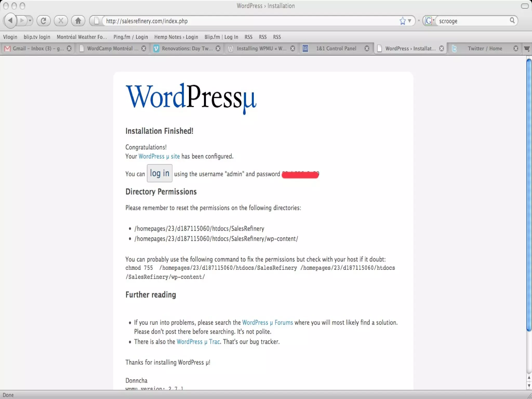This screenshot has height=399, width=532.
Task: Bookmark page with star icon
Action: point(403,21)
